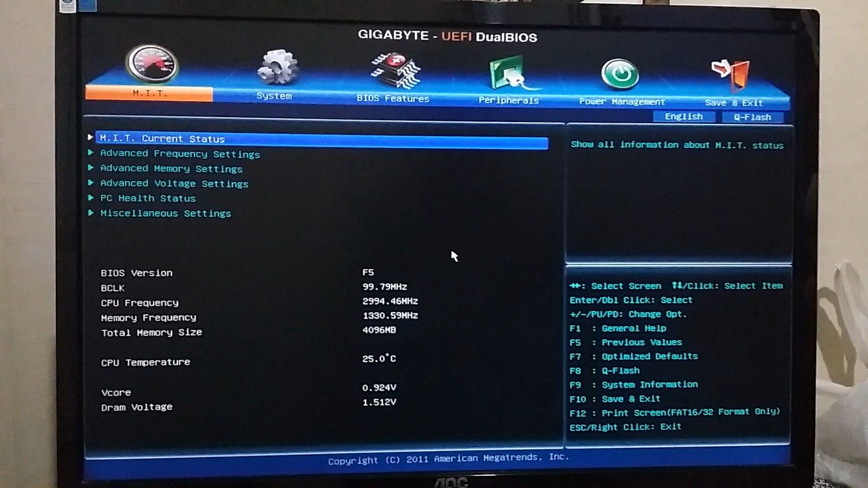Click the Dram Voltage value 1.512V
Image resolution: width=868 pixels, height=488 pixels.
(x=379, y=402)
